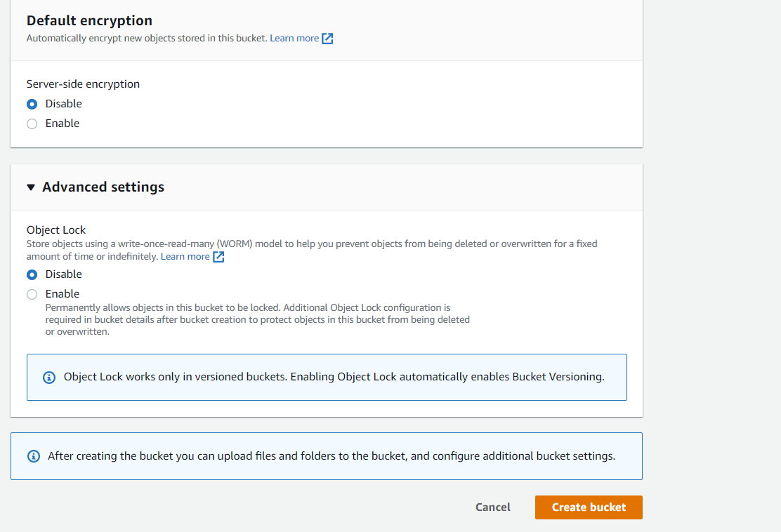
Task: Click the external link icon next to Object Lock Learn more
Action: (218, 256)
